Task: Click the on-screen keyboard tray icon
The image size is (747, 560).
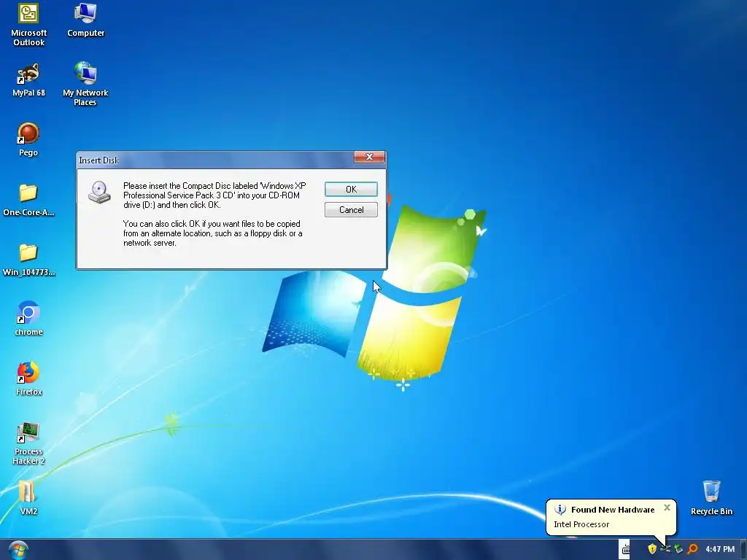Action: coord(625,550)
